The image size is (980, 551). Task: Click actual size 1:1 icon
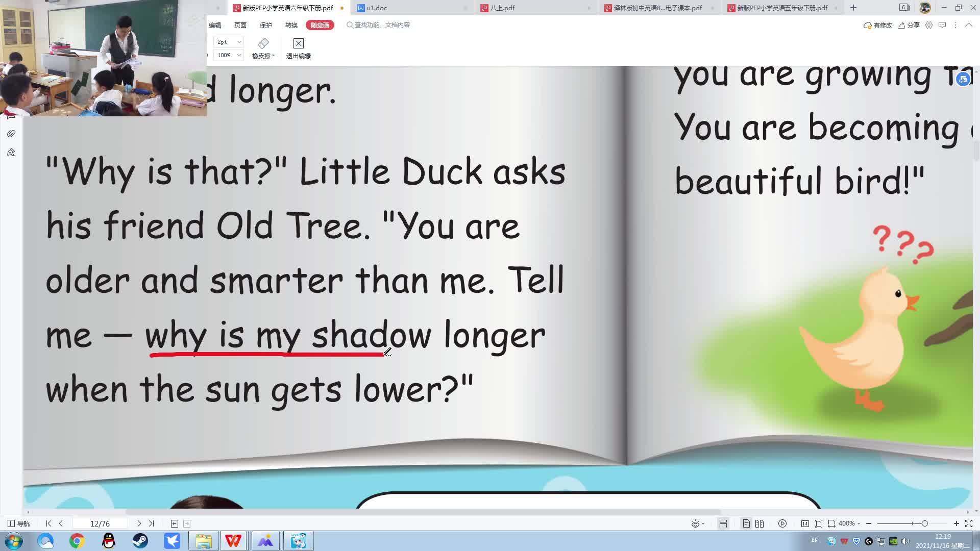coord(805,523)
